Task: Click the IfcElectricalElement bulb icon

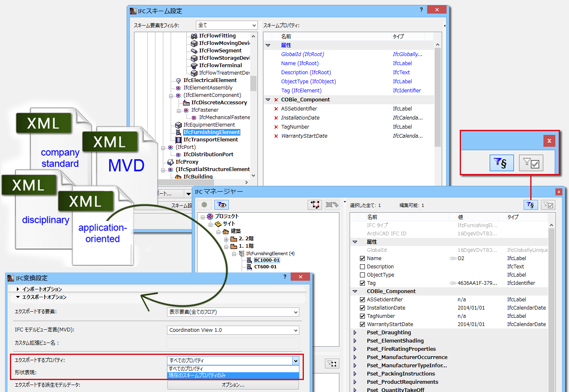Action: (x=178, y=80)
